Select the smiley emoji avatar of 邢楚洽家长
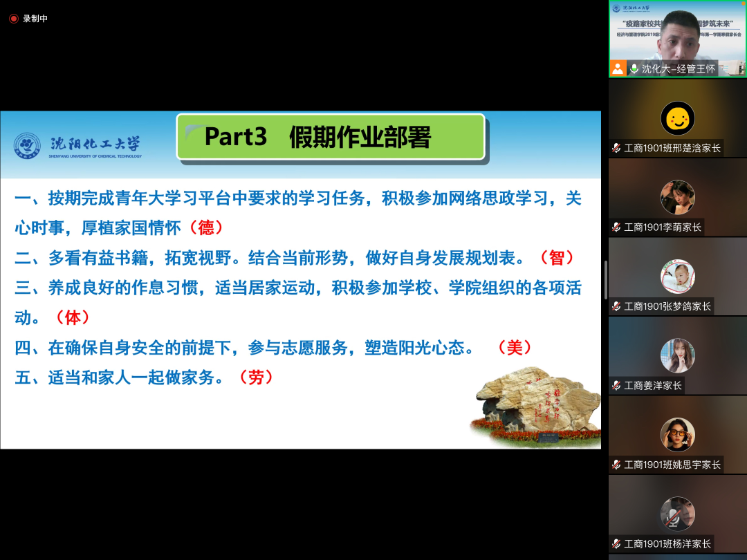 (677, 118)
